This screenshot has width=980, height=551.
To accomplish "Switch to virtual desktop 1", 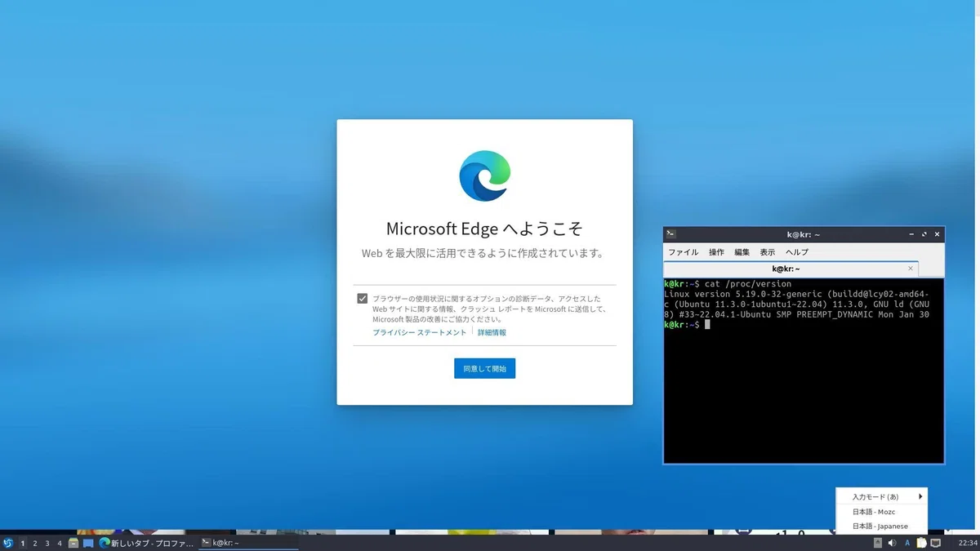I will pyautogui.click(x=23, y=543).
